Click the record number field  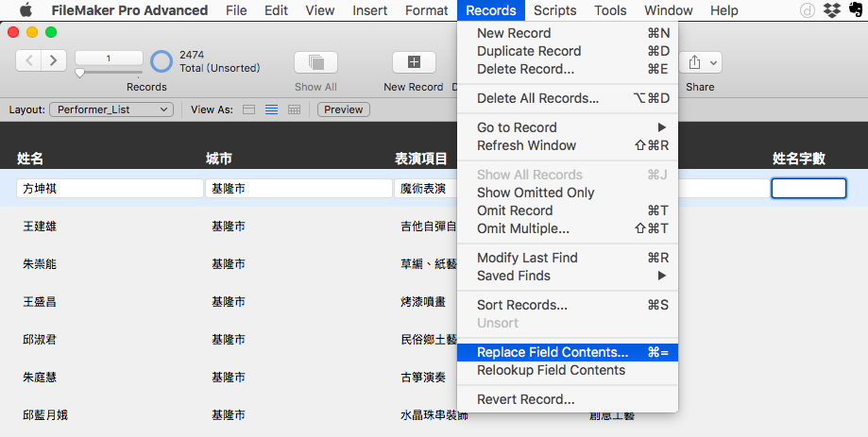click(109, 59)
